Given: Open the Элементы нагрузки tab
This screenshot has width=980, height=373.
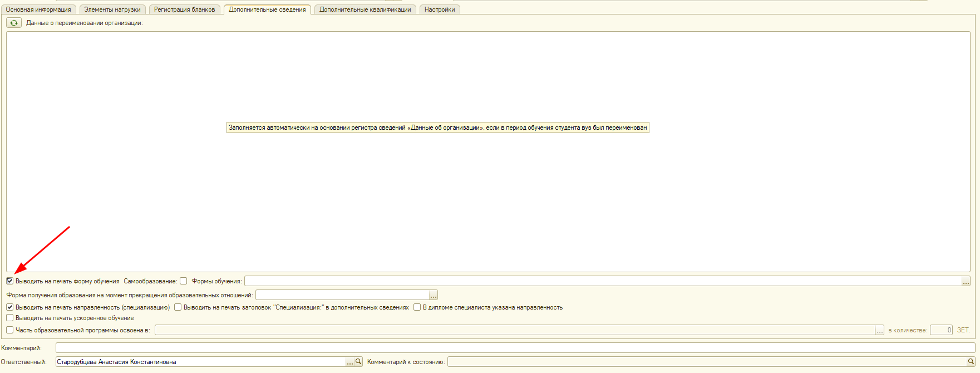Looking at the screenshot, I should tap(112, 9).
